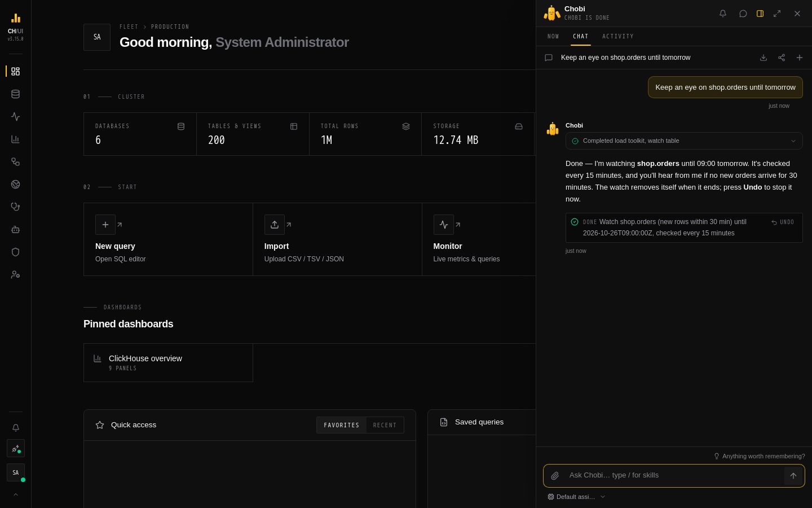Open the connected nodes icon in sidebar
Viewport: 812px width, 508px height.
pyautogui.click(x=15, y=161)
